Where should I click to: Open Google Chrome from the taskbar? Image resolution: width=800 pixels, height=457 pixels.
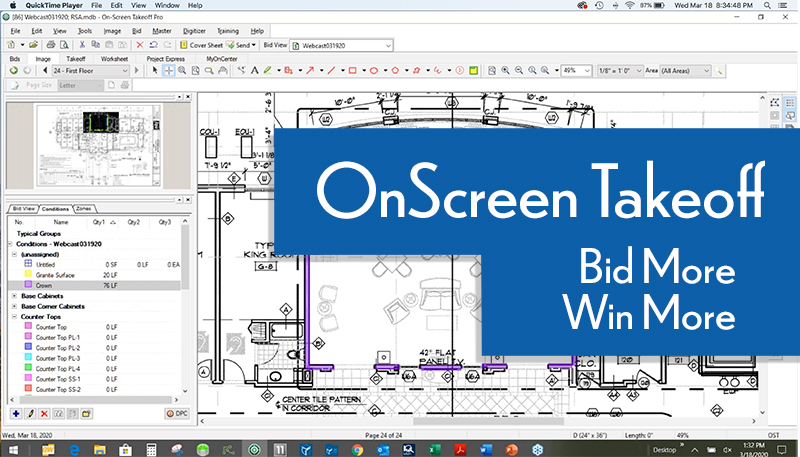point(357,449)
